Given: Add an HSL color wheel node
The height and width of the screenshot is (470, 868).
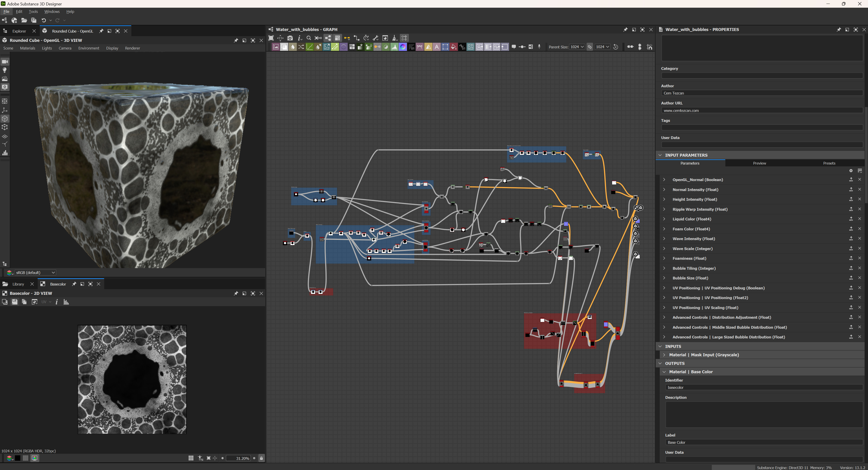Looking at the screenshot, I should pos(403,47).
